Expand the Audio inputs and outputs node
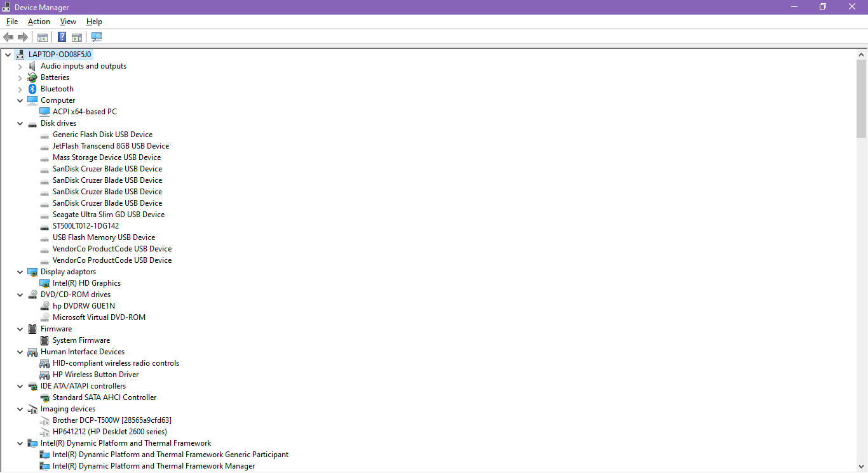The image size is (868, 473). pos(20,66)
